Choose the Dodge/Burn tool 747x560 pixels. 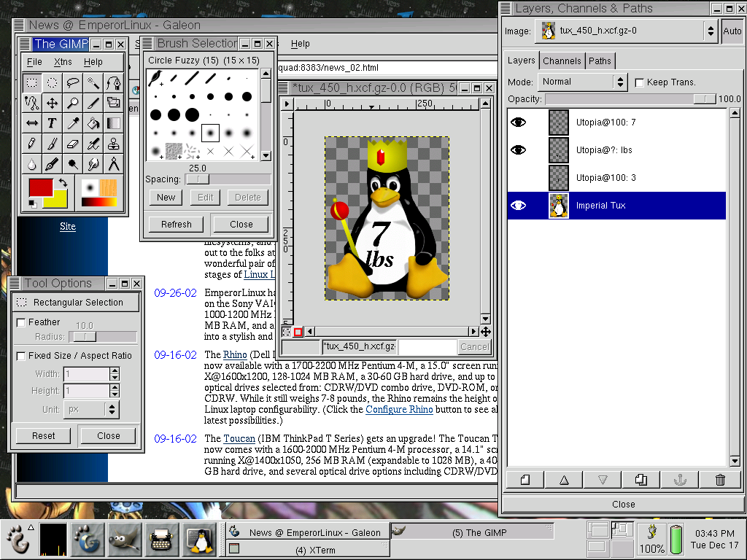(72, 164)
